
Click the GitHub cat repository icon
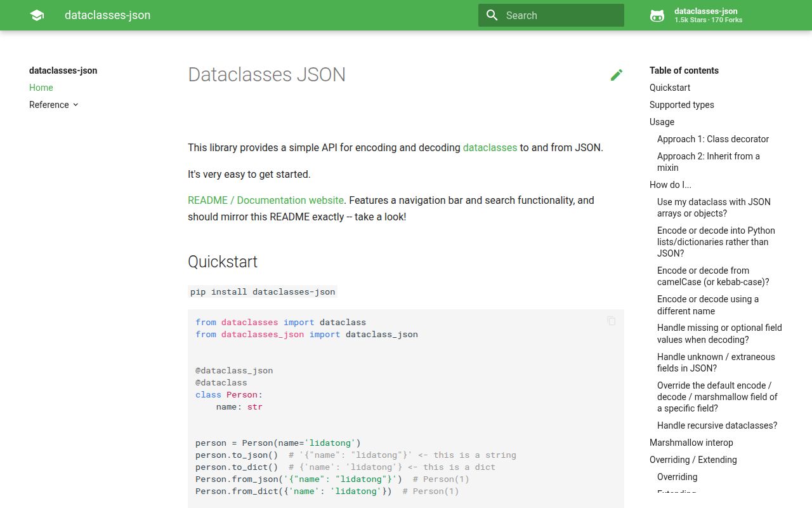pos(657,15)
